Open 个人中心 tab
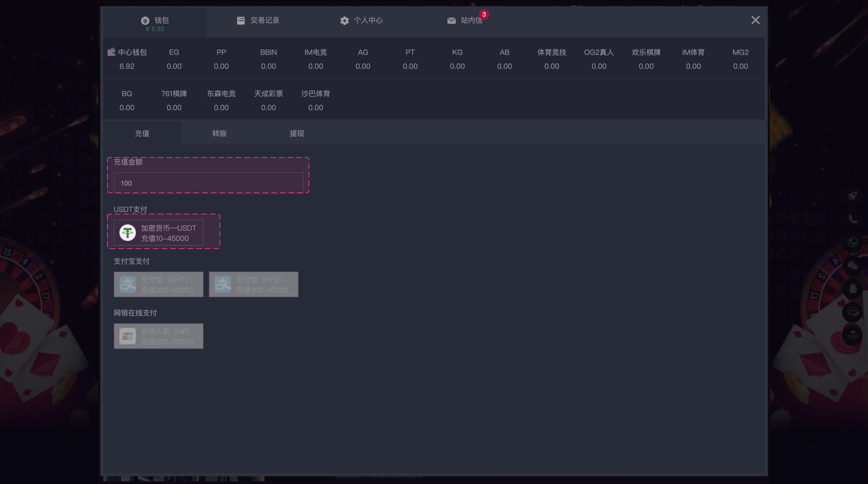The image size is (868, 484). (361, 21)
